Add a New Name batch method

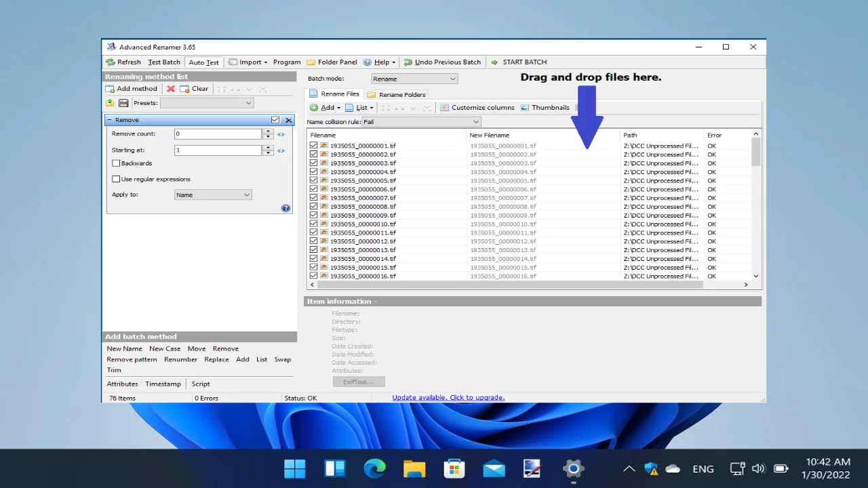[125, 348]
